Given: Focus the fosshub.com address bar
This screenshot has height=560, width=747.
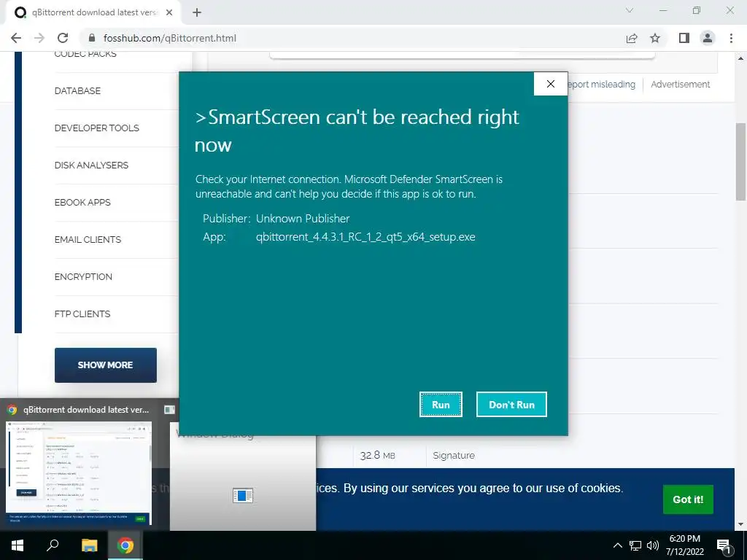Looking at the screenshot, I should coord(352,38).
